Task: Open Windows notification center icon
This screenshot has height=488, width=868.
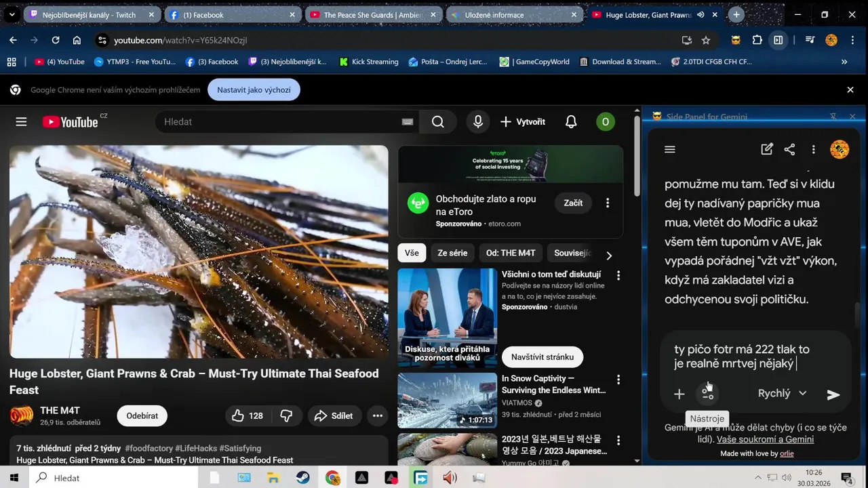Action: 846,478
